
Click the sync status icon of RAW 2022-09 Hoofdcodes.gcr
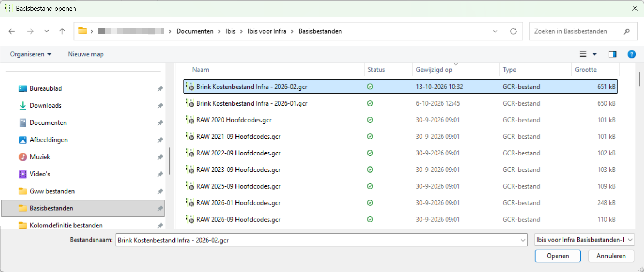(370, 153)
